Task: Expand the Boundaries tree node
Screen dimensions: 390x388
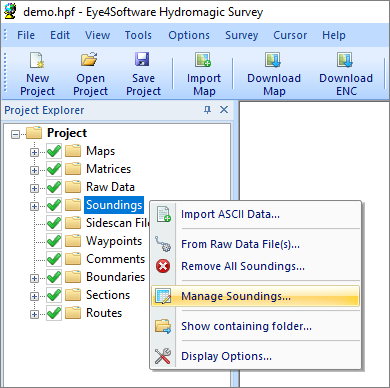Action: 34,278
